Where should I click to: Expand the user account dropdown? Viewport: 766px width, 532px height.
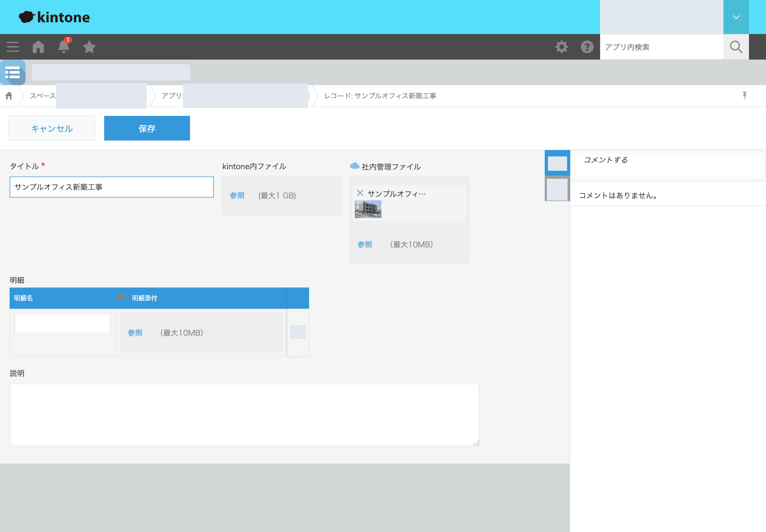(x=736, y=17)
